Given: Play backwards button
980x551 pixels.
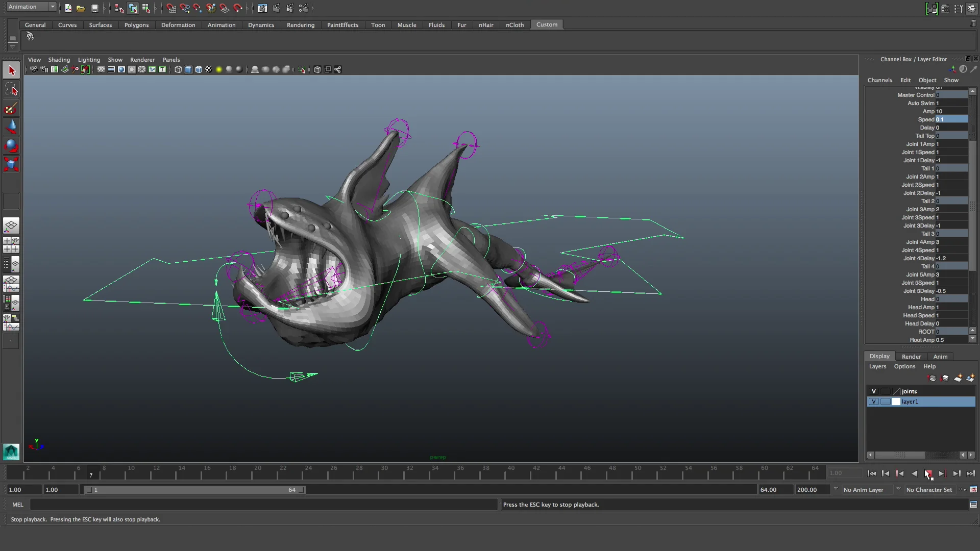Looking at the screenshot, I should click(x=914, y=473).
